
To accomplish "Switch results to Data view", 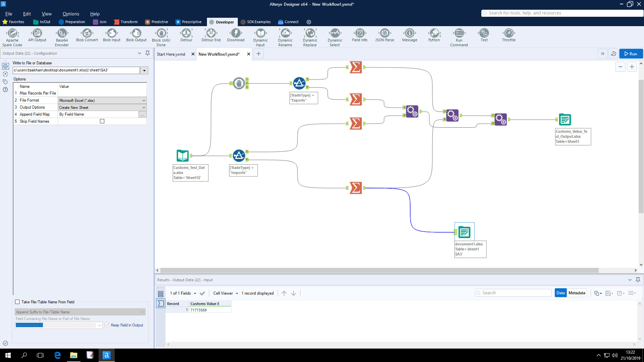I will tap(560, 293).
